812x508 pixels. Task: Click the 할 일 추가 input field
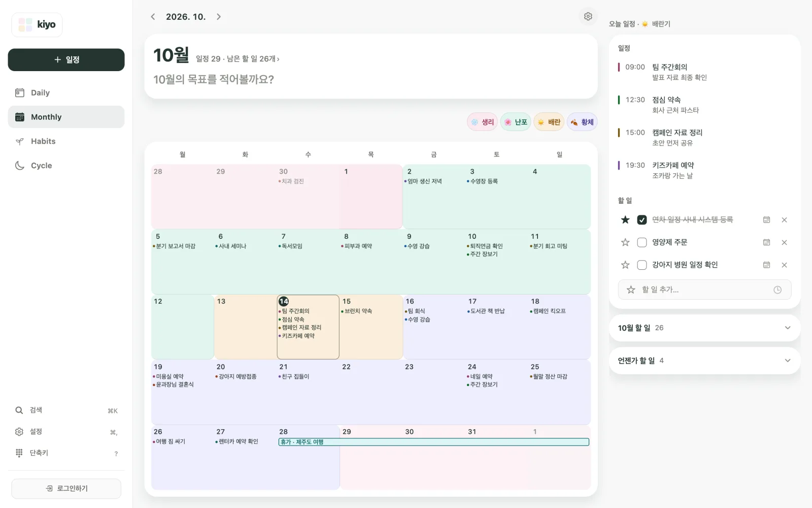(705, 290)
